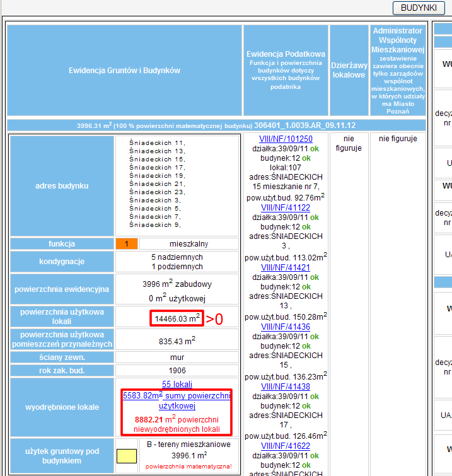
Task: Click the orange function code box
Action: pos(126,244)
